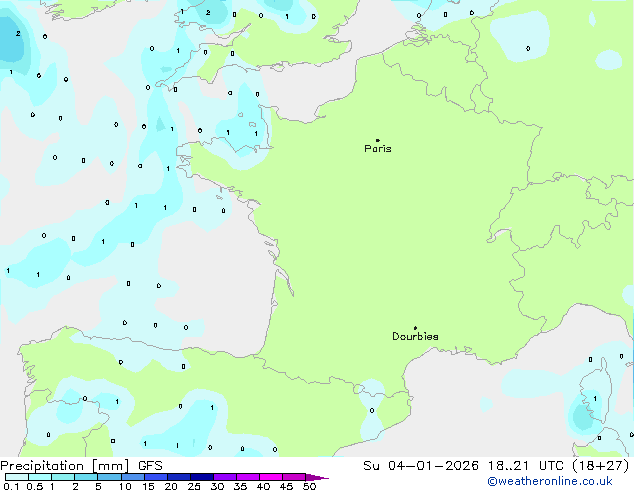Click the Paris city label
634x490 pixels.
pos(378,149)
